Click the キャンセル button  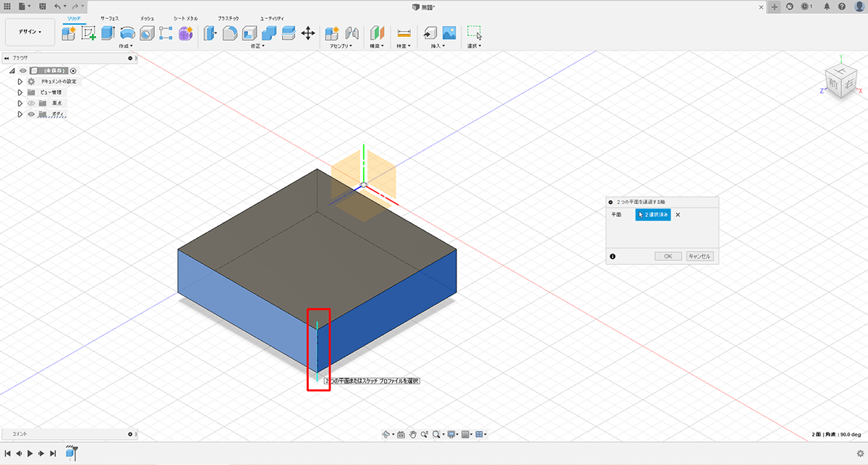(699, 256)
